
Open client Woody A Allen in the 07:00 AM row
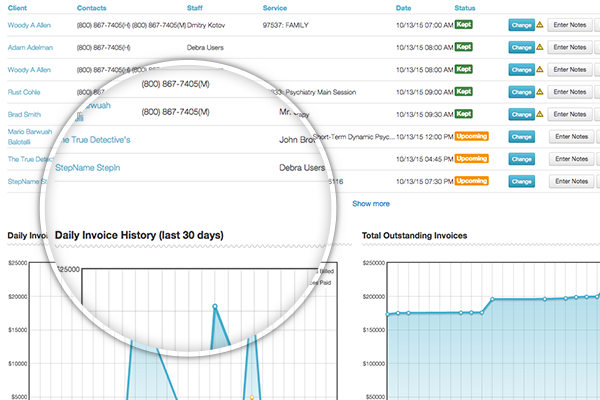29,25
